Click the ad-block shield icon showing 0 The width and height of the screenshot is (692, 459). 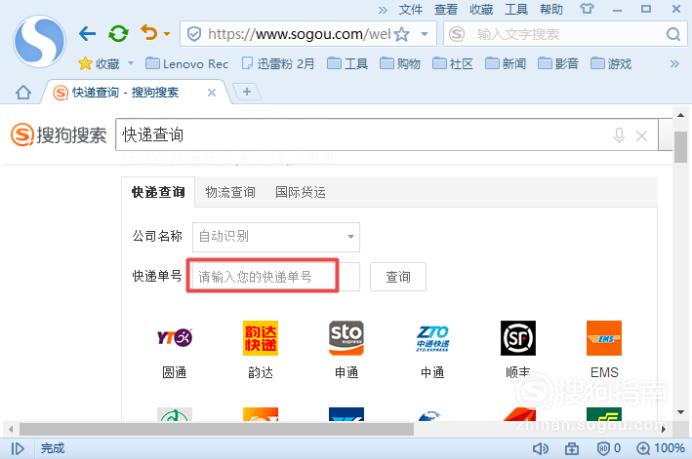[609, 448]
